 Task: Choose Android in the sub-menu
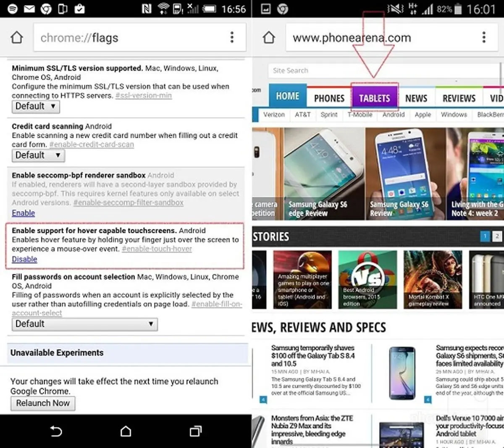click(394, 115)
